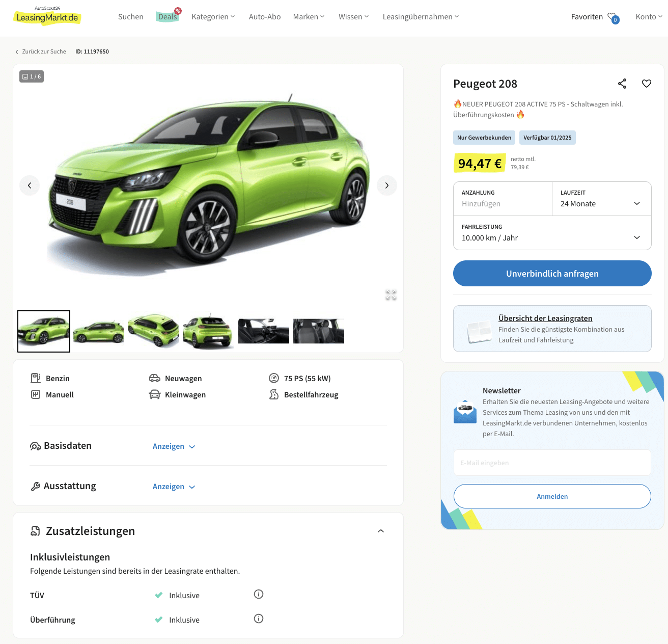Click Überführung info circle icon
Viewport: 668px width, 644px height.
coord(259,619)
